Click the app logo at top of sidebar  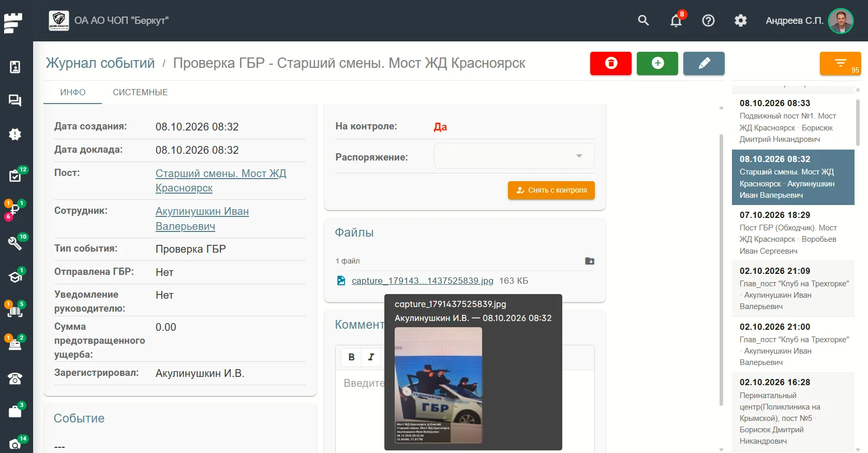pyautogui.click(x=13, y=22)
